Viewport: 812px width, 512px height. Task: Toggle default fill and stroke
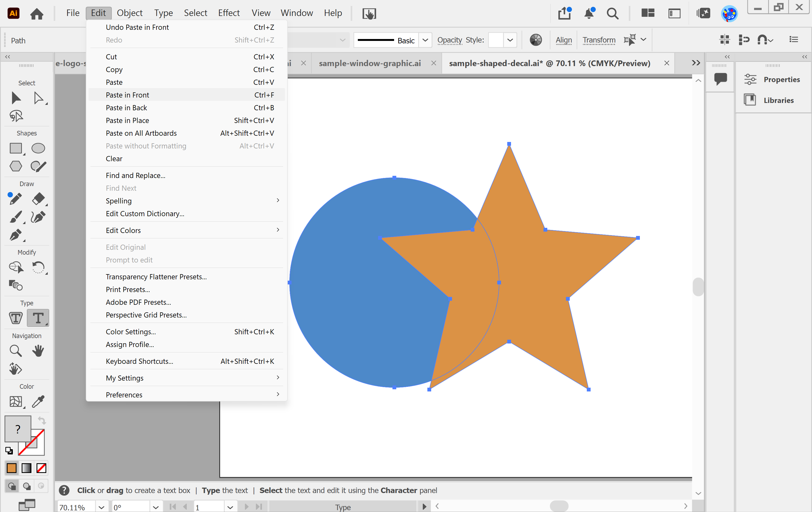point(9,450)
